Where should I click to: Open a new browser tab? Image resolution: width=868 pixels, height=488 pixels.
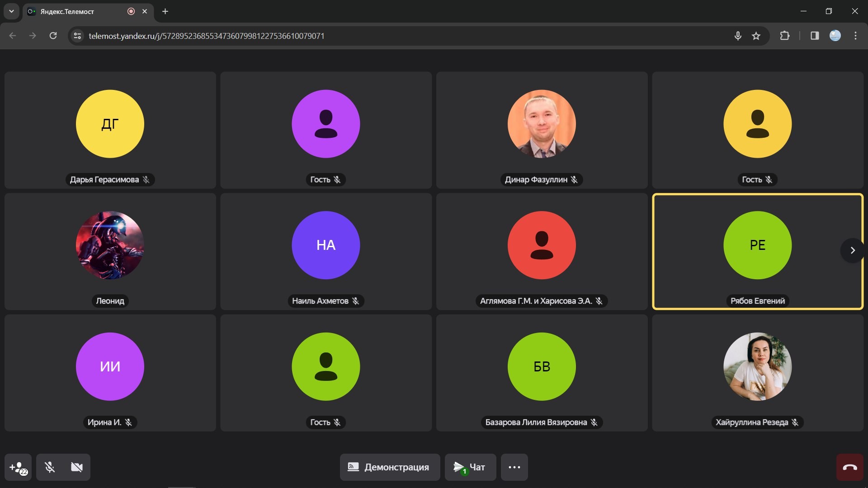pyautogui.click(x=165, y=11)
